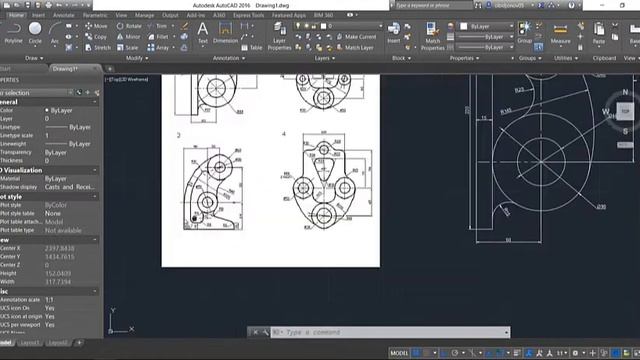The width and height of the screenshot is (640, 360).
Task: Click the white color swatch in Properties panel
Action: click(464, 26)
